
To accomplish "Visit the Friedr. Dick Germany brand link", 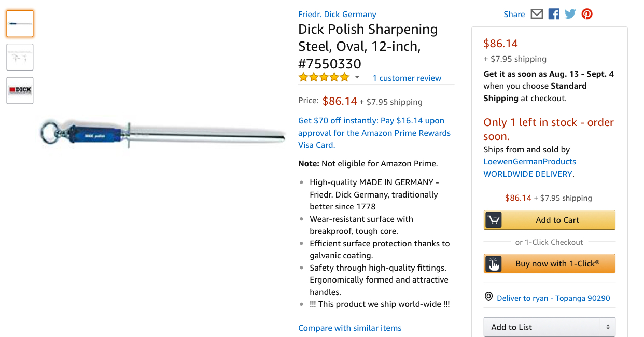I will click(337, 15).
